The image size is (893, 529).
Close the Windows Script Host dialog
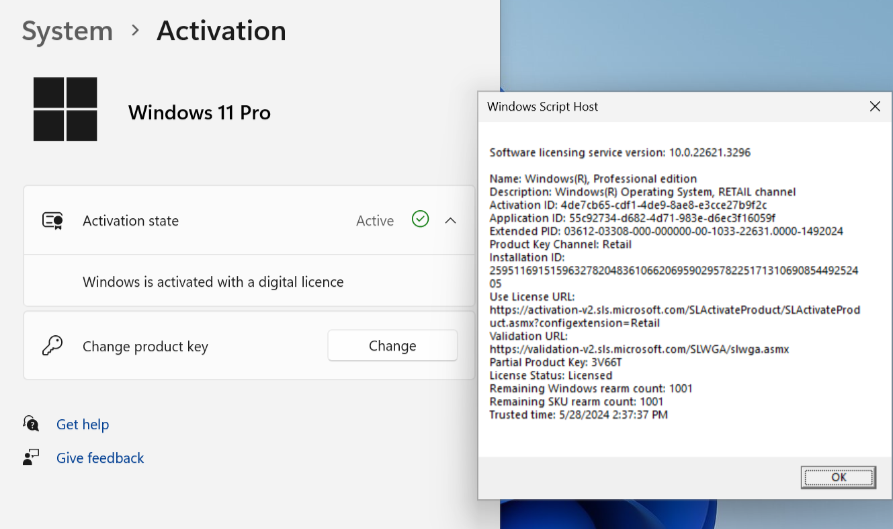tap(875, 106)
